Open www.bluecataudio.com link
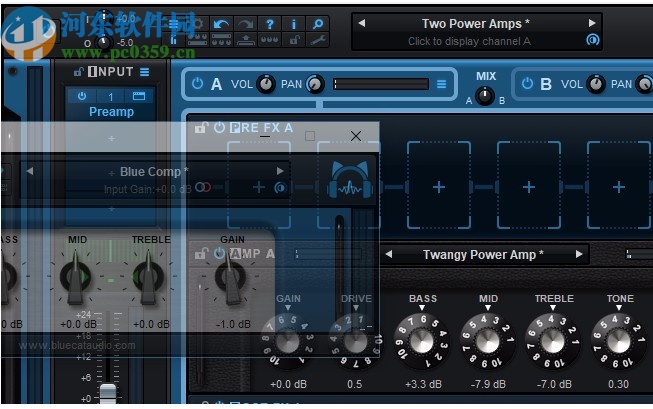653x409 pixels. [77, 345]
